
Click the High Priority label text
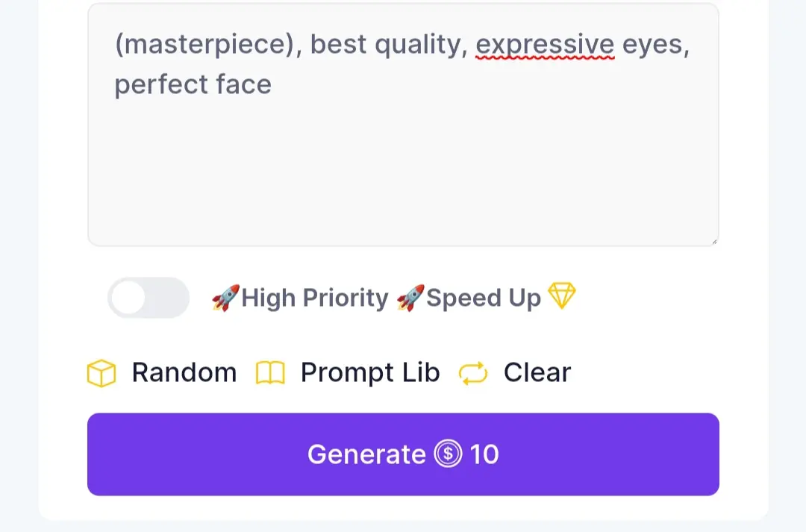(315, 298)
